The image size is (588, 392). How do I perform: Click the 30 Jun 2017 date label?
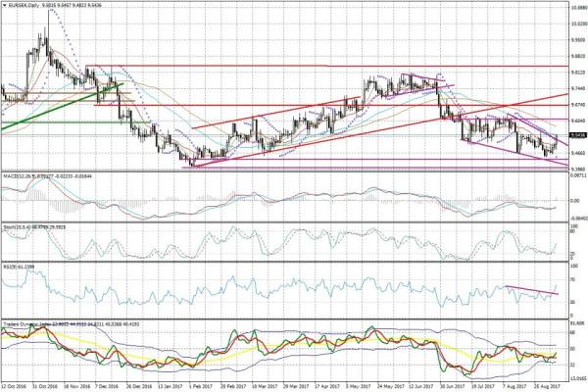[452, 387]
